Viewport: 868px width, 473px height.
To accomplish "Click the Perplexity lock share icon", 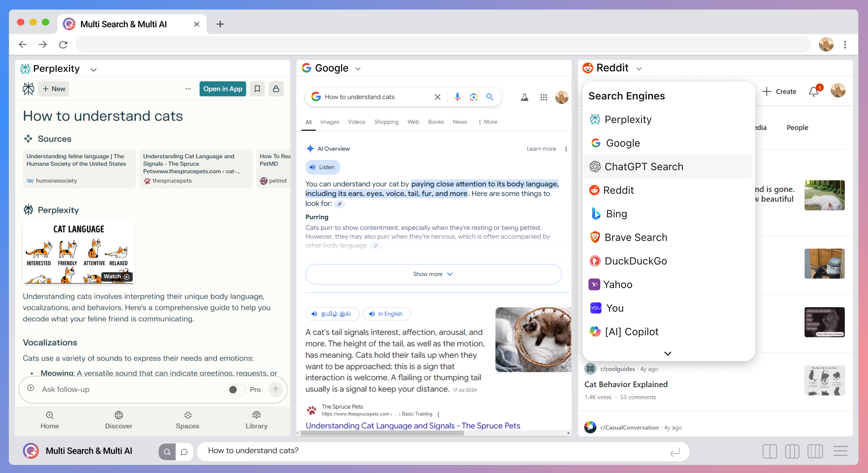I will 276,89.
